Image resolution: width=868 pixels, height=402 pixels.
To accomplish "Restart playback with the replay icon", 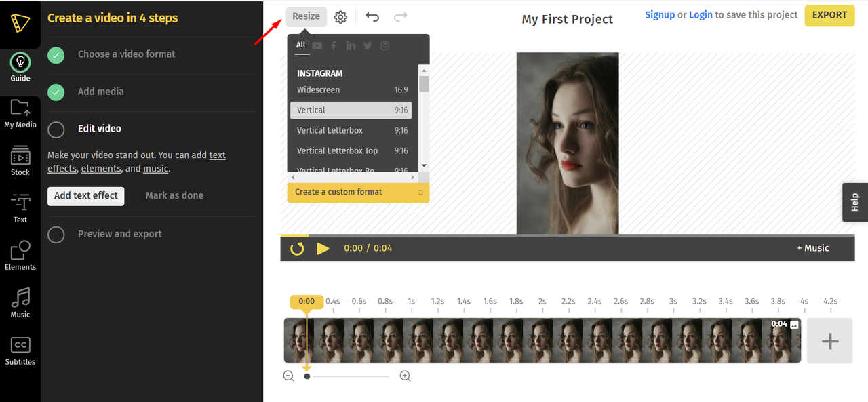I will pyautogui.click(x=297, y=248).
